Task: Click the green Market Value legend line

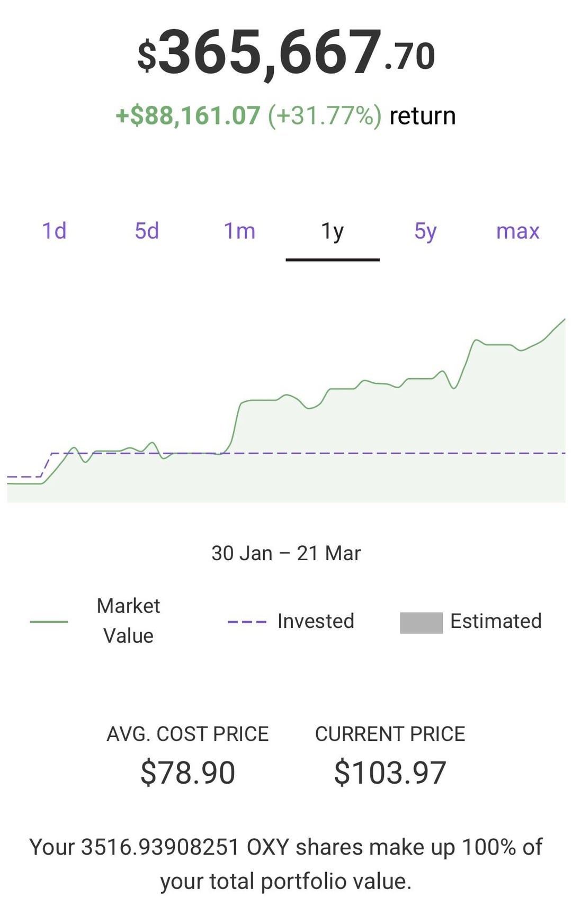Action: click(49, 621)
